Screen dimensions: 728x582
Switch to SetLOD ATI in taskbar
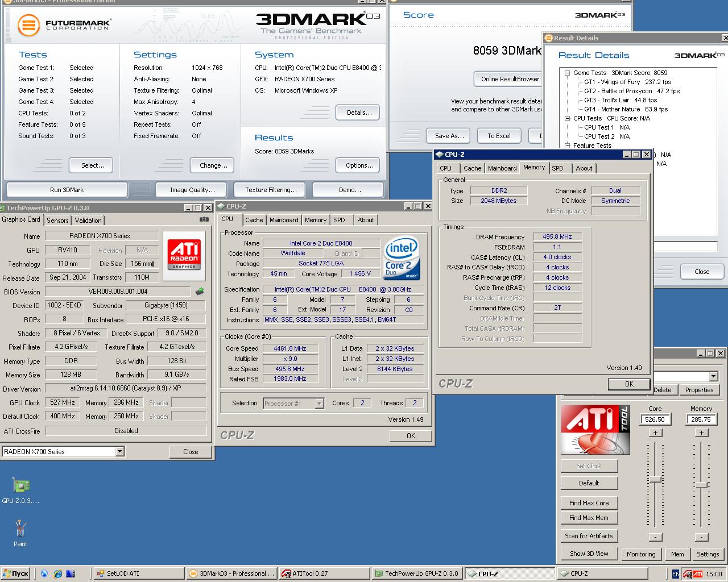pyautogui.click(x=138, y=573)
